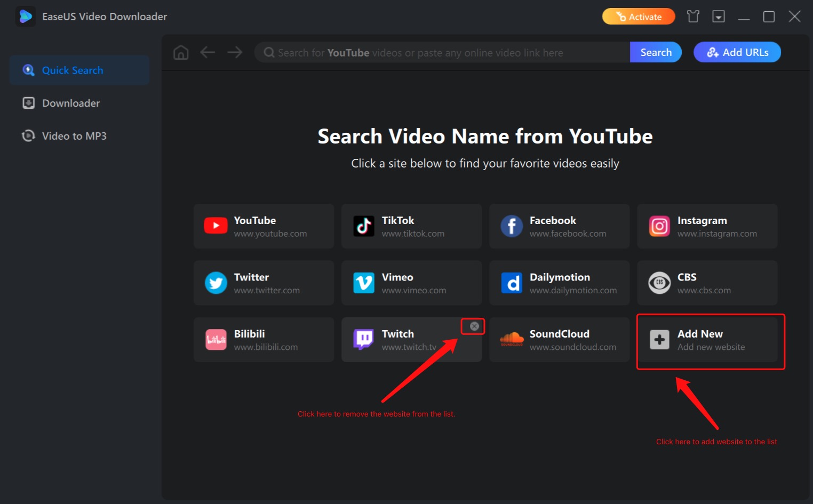Click the orange Activate button

coord(639,17)
